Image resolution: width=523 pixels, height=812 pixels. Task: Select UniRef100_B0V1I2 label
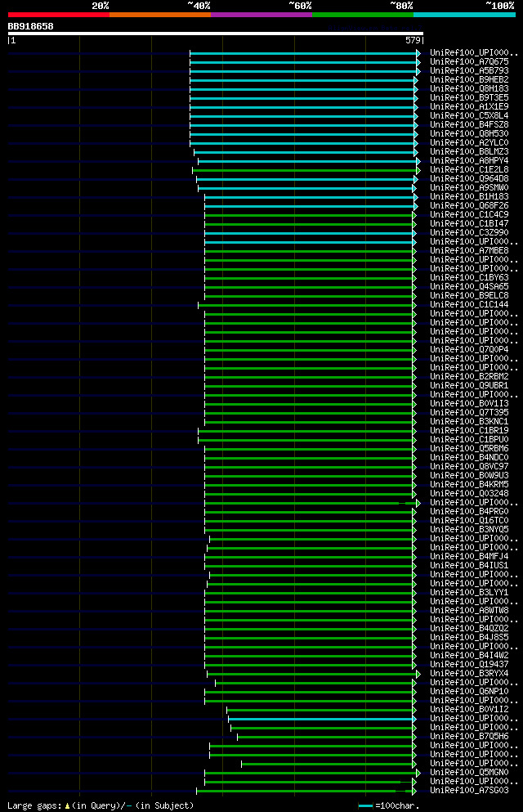click(469, 710)
